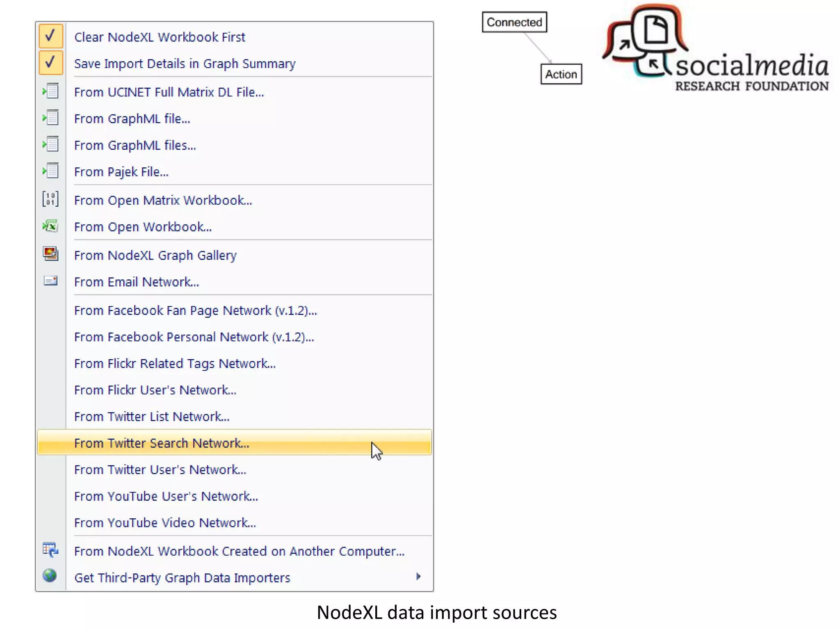Click the Pajek file import icon

50,171
